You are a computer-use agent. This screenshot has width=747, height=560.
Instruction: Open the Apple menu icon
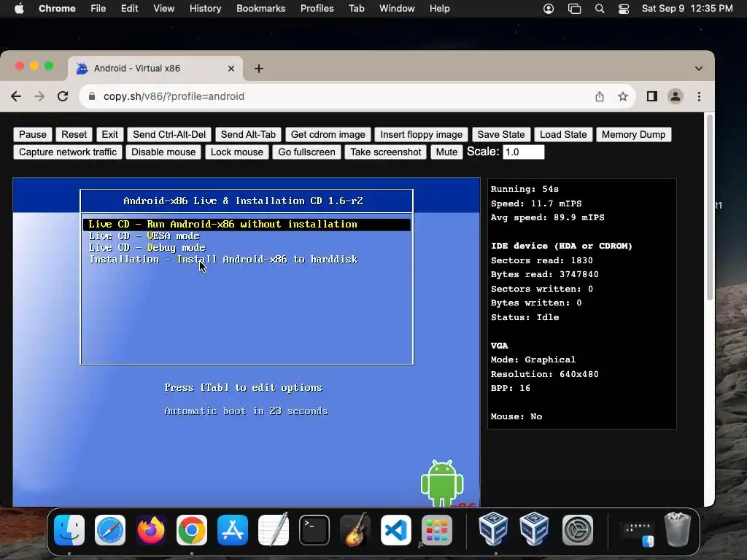pyautogui.click(x=19, y=9)
